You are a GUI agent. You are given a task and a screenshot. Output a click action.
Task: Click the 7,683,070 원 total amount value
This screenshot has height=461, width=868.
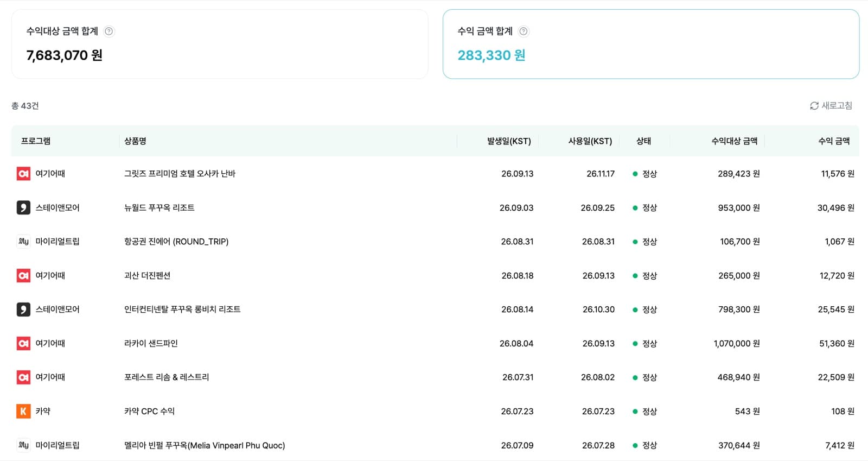pyautogui.click(x=65, y=55)
